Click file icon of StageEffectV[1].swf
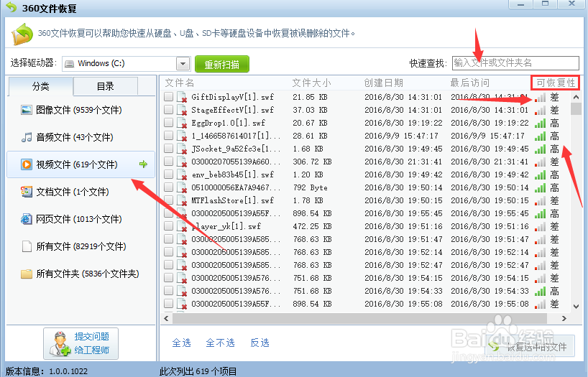The image size is (588, 377). tap(182, 110)
